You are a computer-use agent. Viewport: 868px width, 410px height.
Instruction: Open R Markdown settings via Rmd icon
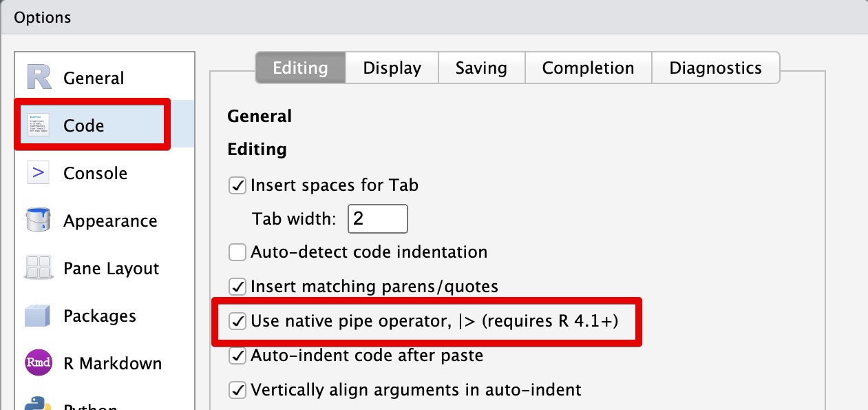point(38,363)
